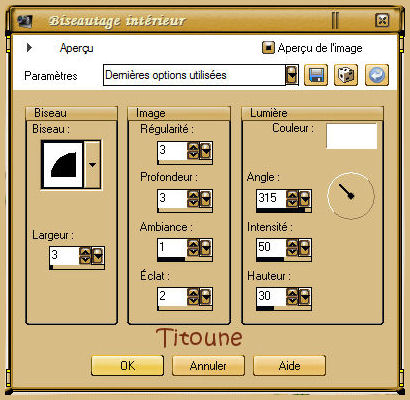Viewport: 410px width, 400px height.
Task: Expand the Aperçu preview triangle
Action: click(29, 48)
